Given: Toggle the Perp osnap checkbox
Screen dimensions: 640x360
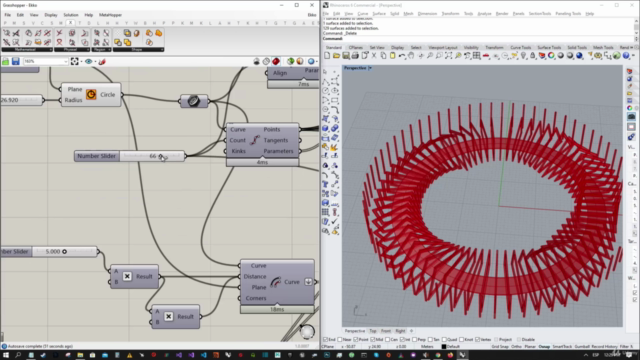Looking at the screenshot, I should 415,339.
